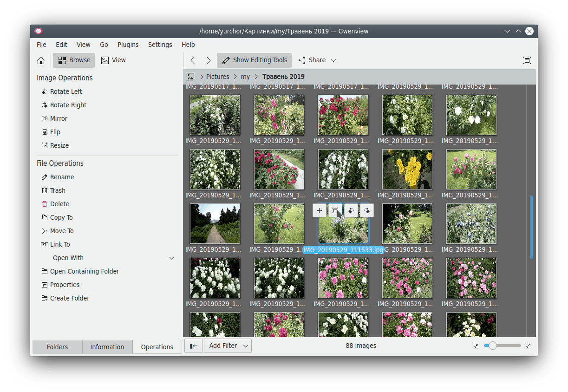568x392 pixels.
Task: Go to Pictures in breadcrumb
Action: (218, 77)
